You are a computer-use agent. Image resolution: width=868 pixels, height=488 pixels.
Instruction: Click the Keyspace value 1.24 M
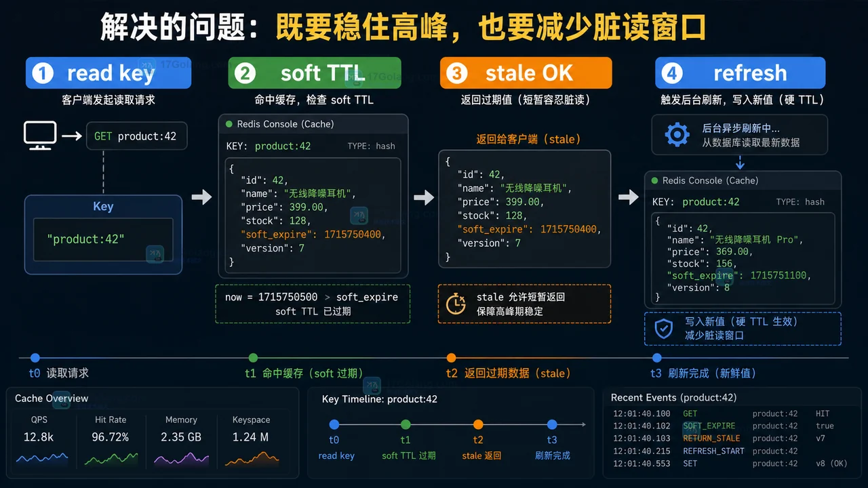[251, 437]
